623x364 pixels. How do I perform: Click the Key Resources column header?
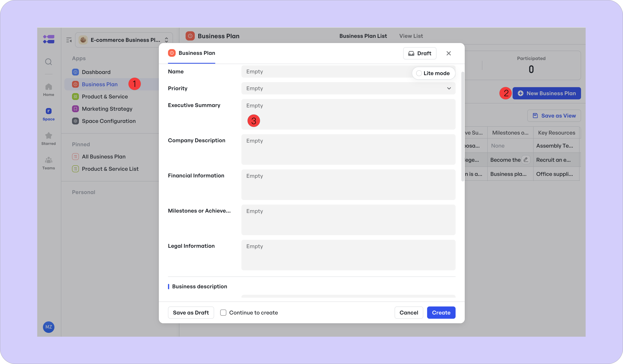tap(556, 133)
